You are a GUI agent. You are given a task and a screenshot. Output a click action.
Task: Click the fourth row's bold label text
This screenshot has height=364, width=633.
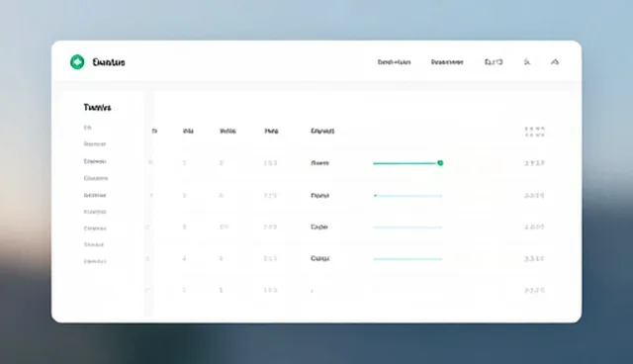coord(320,259)
